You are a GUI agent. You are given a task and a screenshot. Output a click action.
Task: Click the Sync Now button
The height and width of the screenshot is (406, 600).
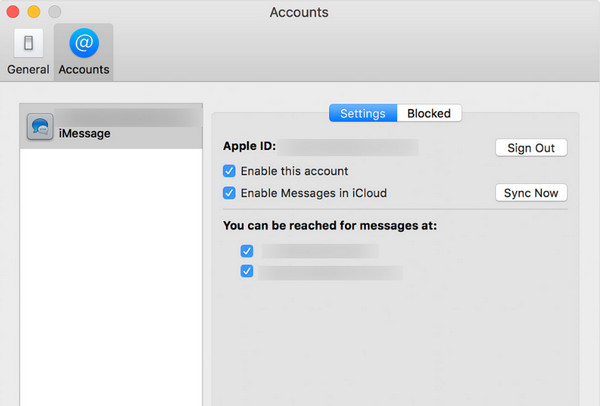(x=531, y=193)
